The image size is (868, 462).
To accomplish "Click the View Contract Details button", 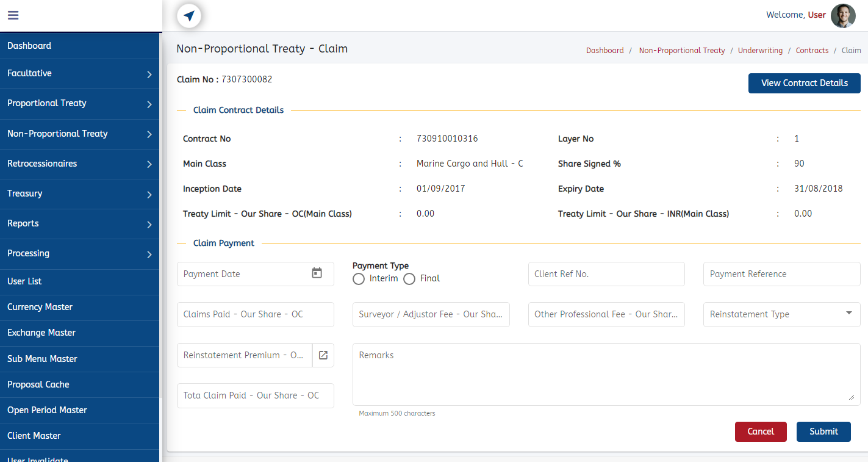I will [804, 83].
